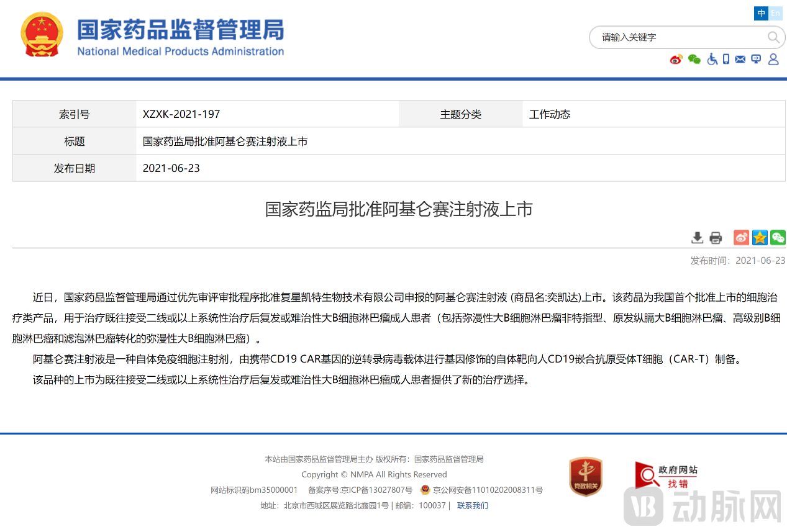Switch language to 中 (Chinese)
This screenshot has height=532, width=787.
tap(762, 13)
